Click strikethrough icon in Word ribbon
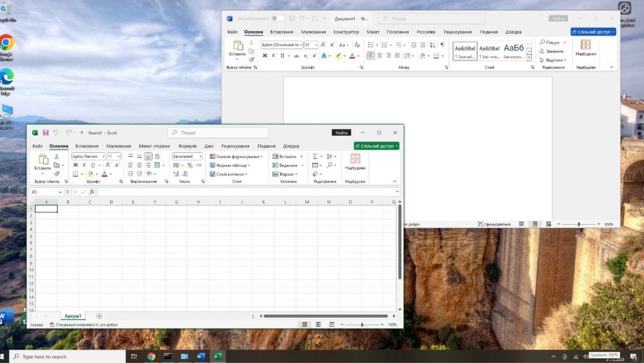This screenshot has width=644, height=363. click(296, 56)
